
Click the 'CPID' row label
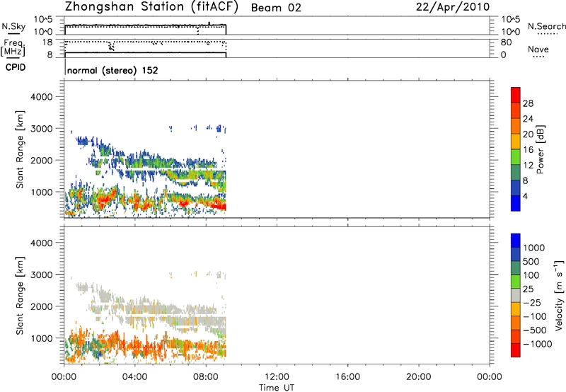(16, 67)
